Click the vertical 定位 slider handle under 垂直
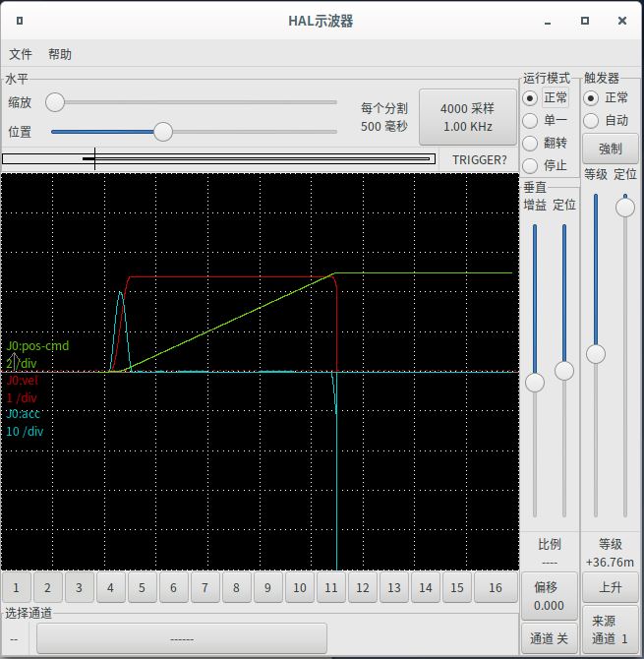This screenshot has height=659, width=644. [x=564, y=371]
